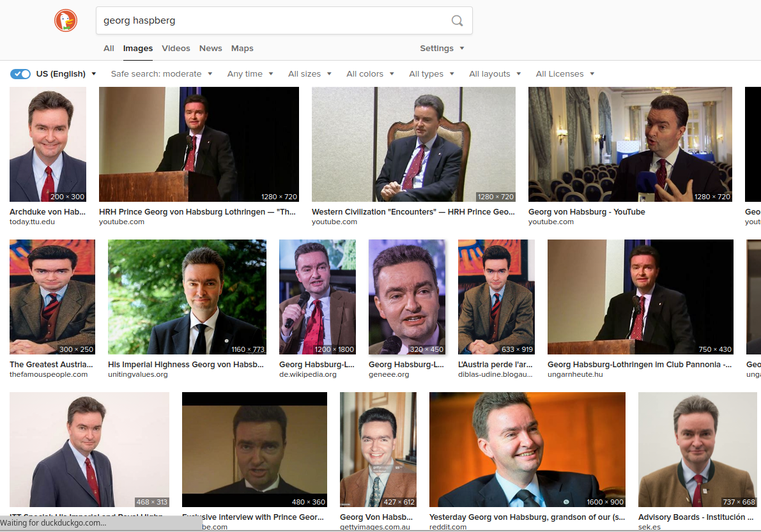Open the unitingvalues.org 'His Imperial Highness' image
The image size is (761, 532).
(187, 297)
